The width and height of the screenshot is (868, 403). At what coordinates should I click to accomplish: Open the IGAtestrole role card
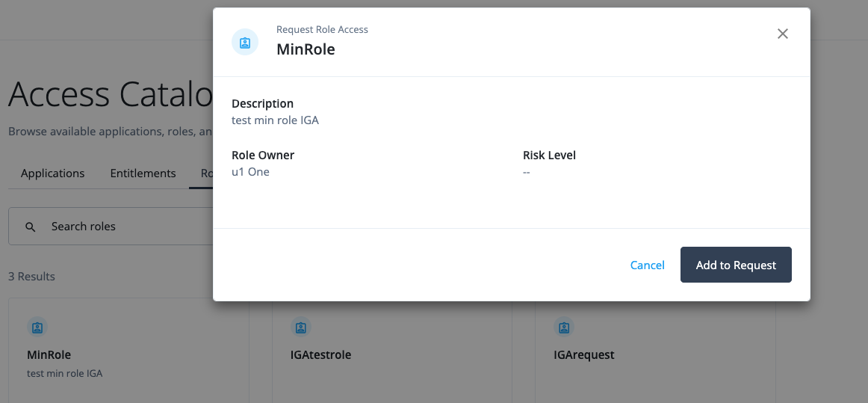pyautogui.click(x=321, y=354)
